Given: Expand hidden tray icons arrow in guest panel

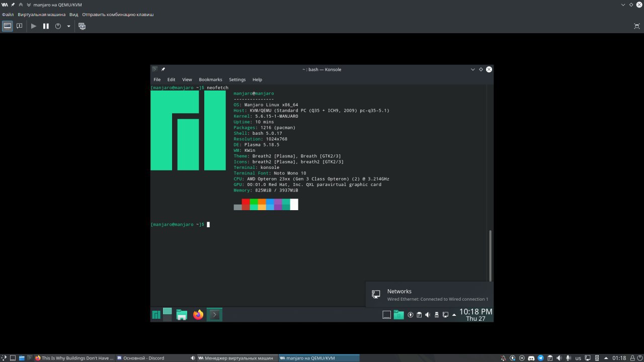Looking at the screenshot, I should (454, 315).
